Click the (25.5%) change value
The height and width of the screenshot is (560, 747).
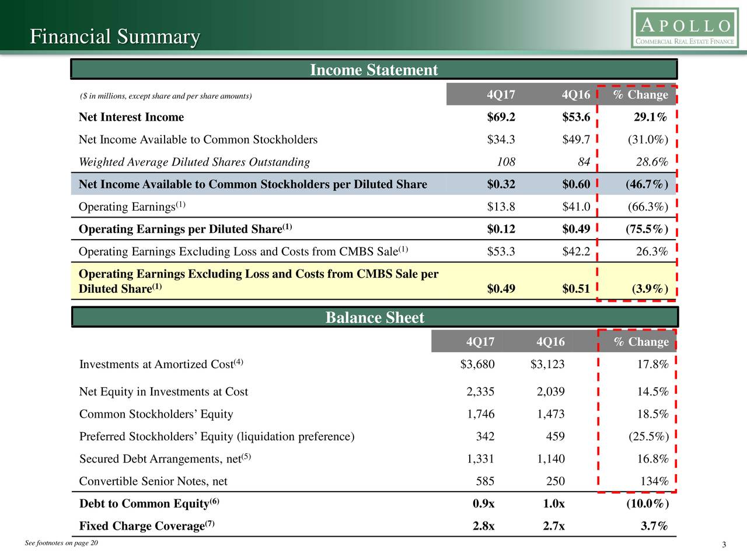click(649, 436)
